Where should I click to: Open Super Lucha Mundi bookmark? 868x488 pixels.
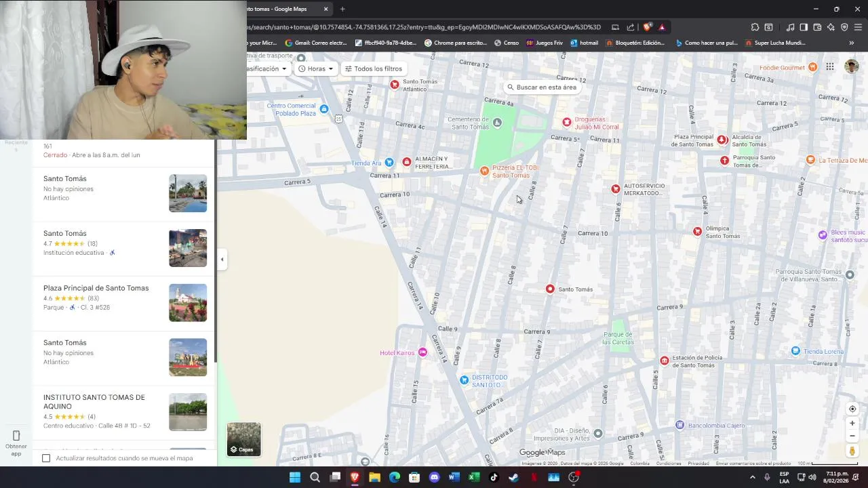click(775, 43)
